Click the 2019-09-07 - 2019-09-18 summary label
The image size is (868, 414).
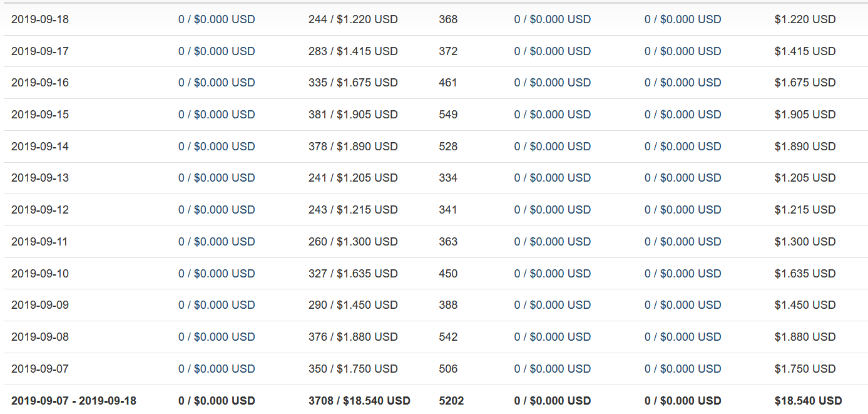coord(74,401)
